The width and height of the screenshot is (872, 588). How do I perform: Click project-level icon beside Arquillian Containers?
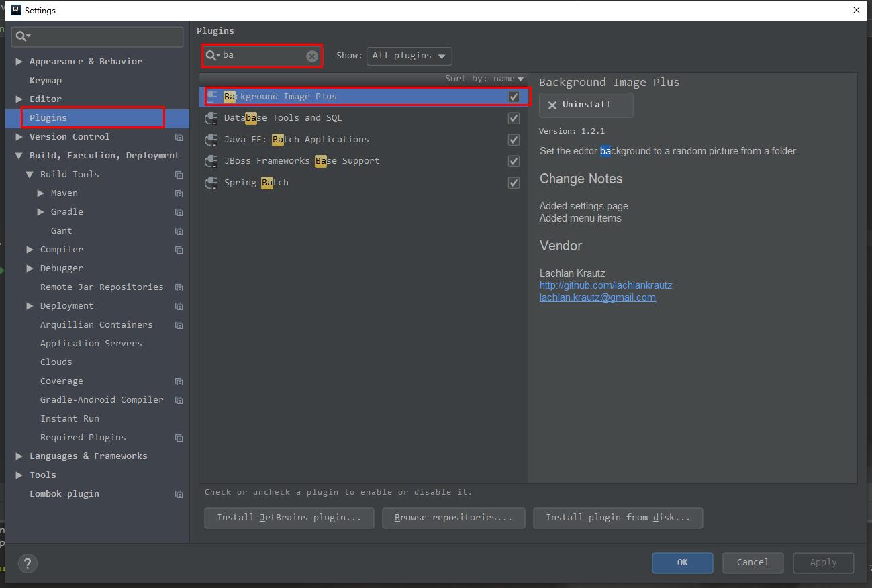(179, 325)
